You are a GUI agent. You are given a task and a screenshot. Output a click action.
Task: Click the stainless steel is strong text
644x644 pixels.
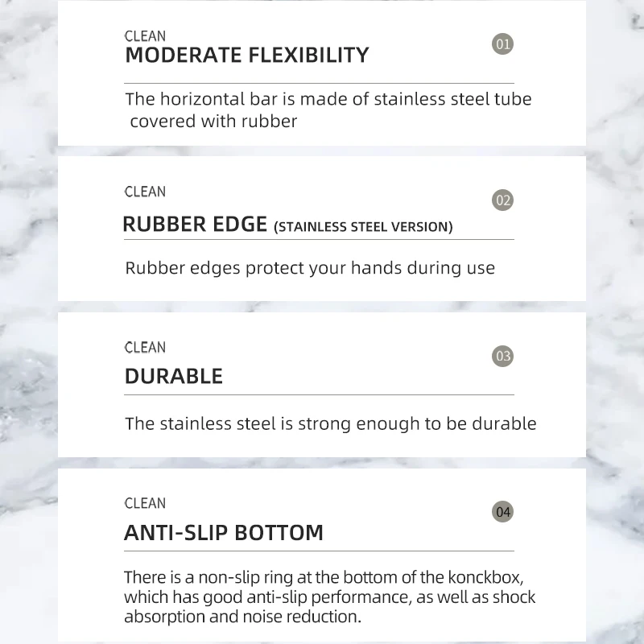[x=330, y=423]
